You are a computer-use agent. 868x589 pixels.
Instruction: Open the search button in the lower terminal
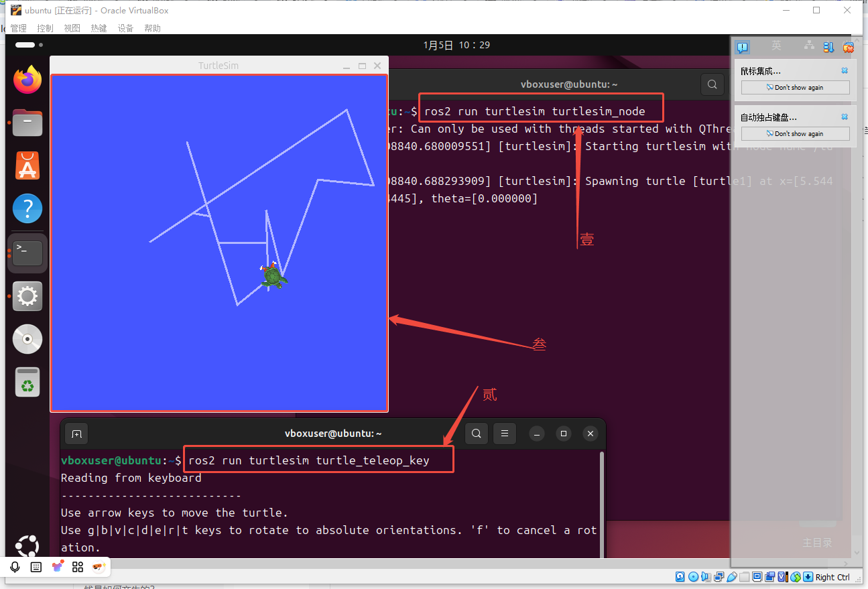tap(476, 434)
